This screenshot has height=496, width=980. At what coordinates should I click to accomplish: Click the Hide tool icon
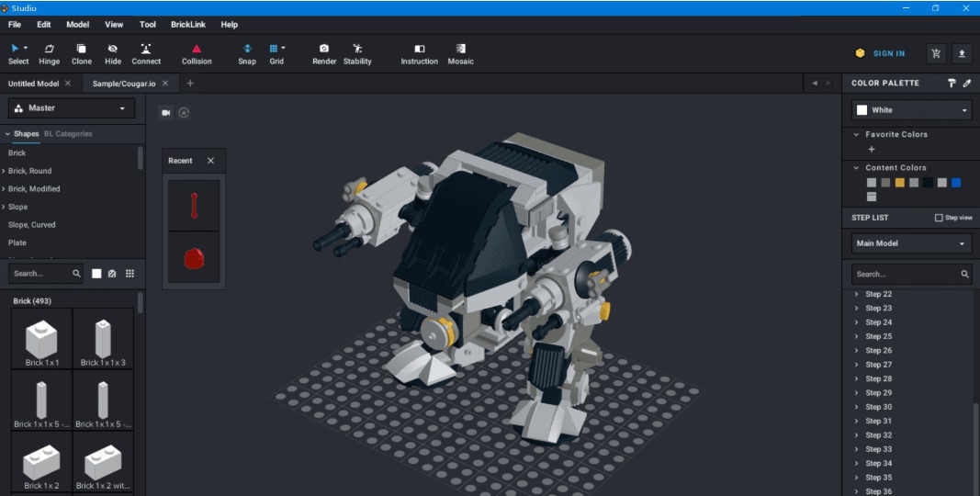click(x=112, y=49)
